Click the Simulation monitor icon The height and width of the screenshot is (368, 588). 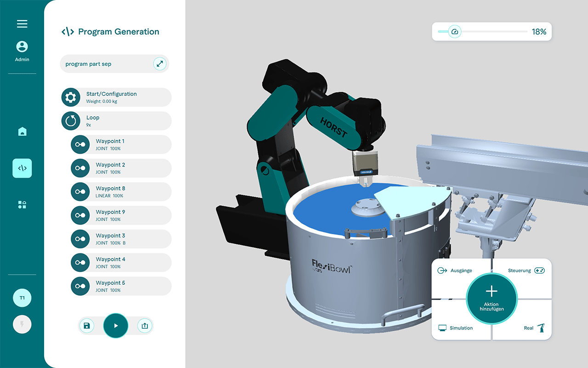[442, 328]
